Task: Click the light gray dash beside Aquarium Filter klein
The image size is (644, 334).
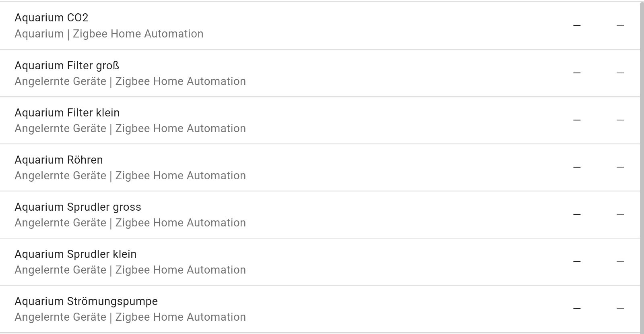Action: (620, 120)
